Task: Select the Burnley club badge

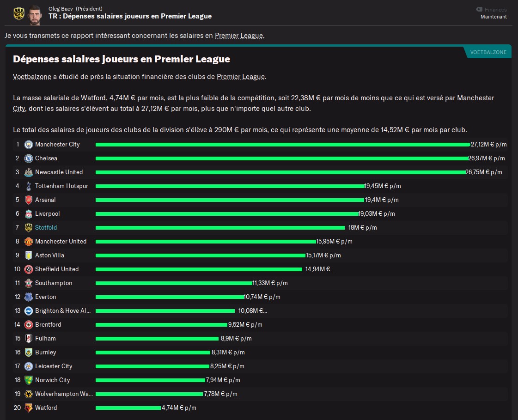Action: coord(29,353)
